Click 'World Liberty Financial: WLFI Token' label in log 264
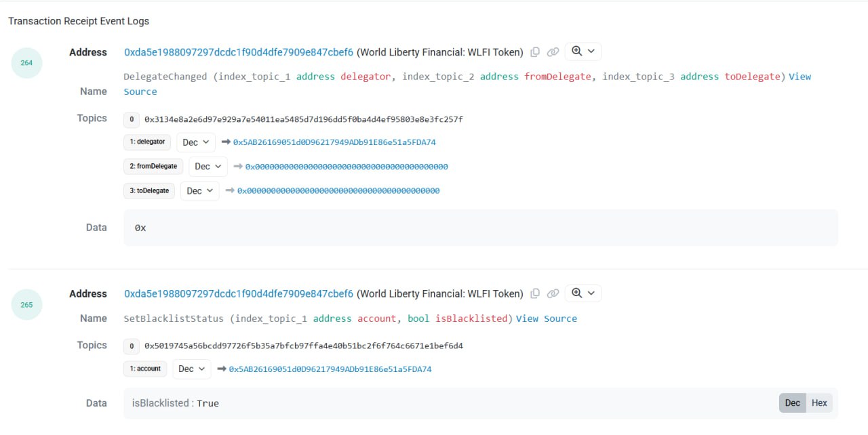The height and width of the screenshot is (435, 868). pyautogui.click(x=440, y=52)
